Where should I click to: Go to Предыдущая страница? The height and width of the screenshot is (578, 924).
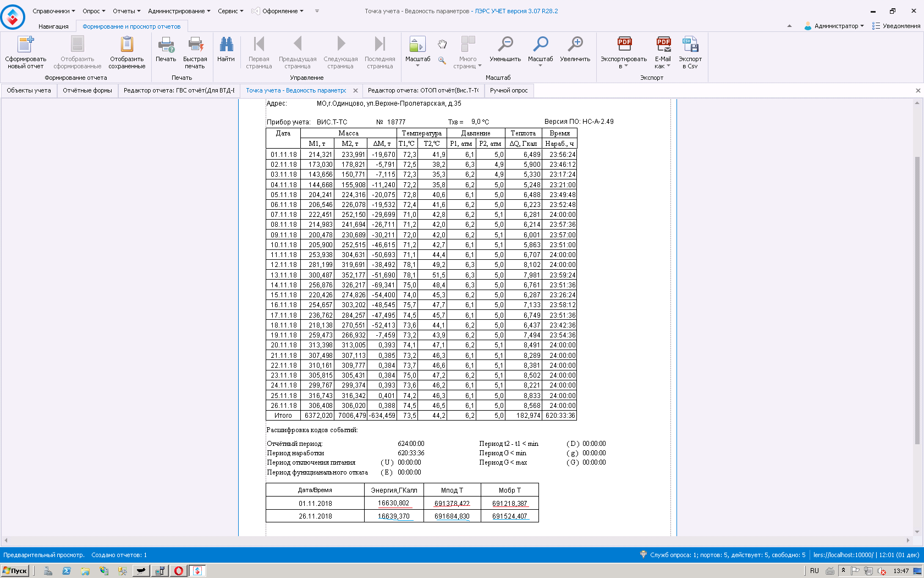(x=298, y=52)
